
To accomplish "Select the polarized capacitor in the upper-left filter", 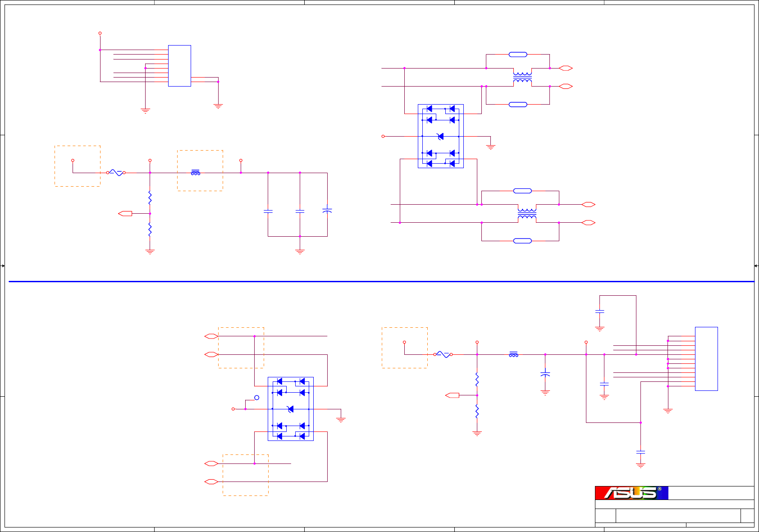I will point(328,210).
